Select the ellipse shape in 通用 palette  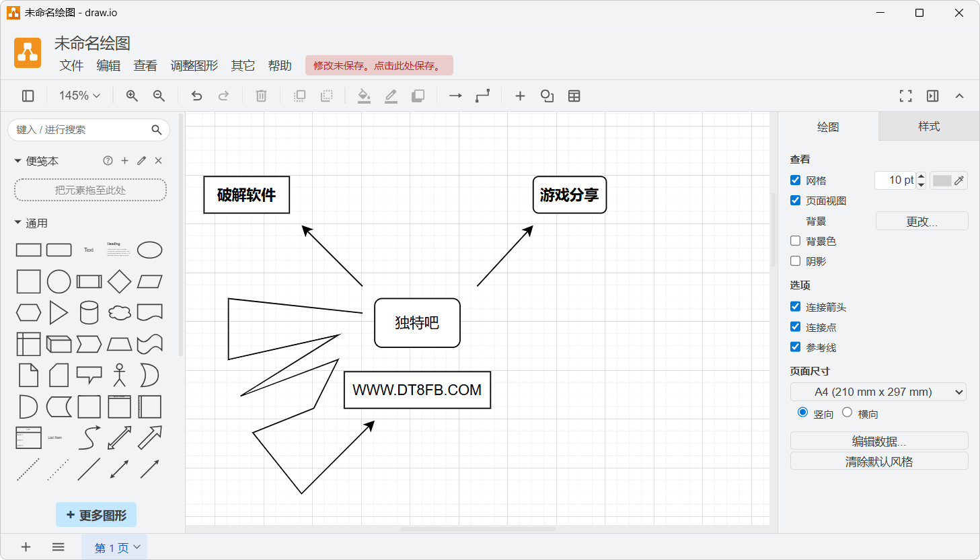tap(149, 250)
